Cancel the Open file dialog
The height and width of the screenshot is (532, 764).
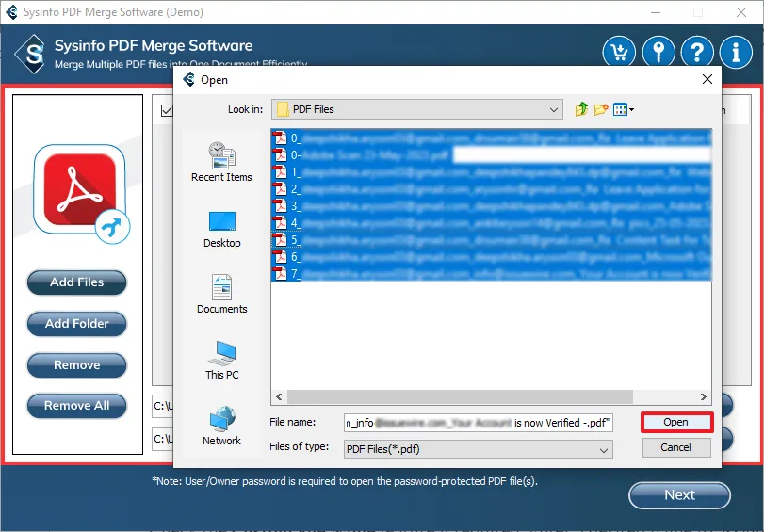[x=675, y=447]
